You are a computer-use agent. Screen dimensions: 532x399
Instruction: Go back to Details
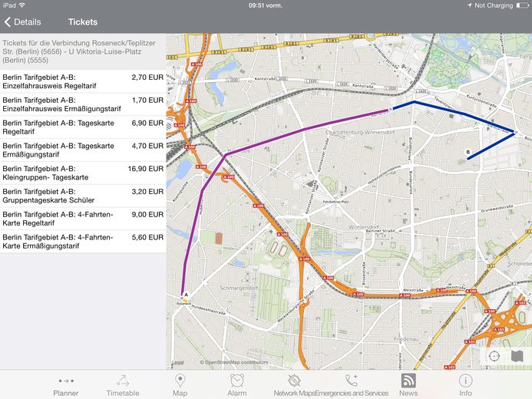22,22
